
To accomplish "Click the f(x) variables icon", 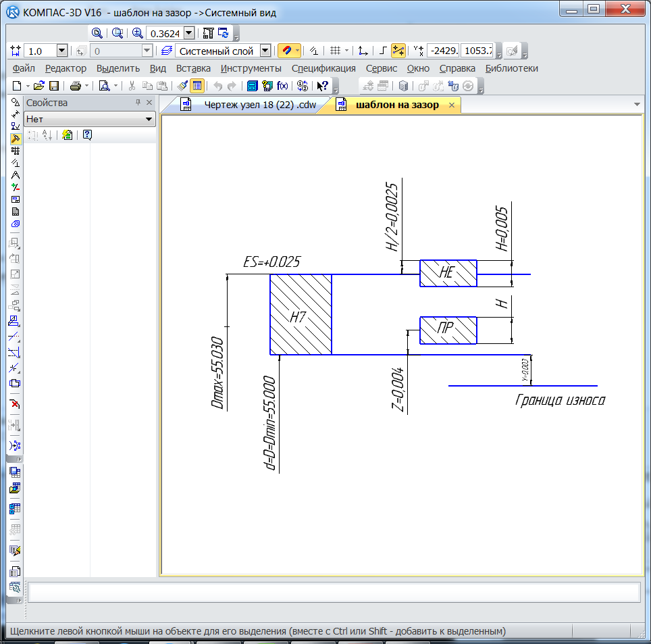I will (x=283, y=86).
